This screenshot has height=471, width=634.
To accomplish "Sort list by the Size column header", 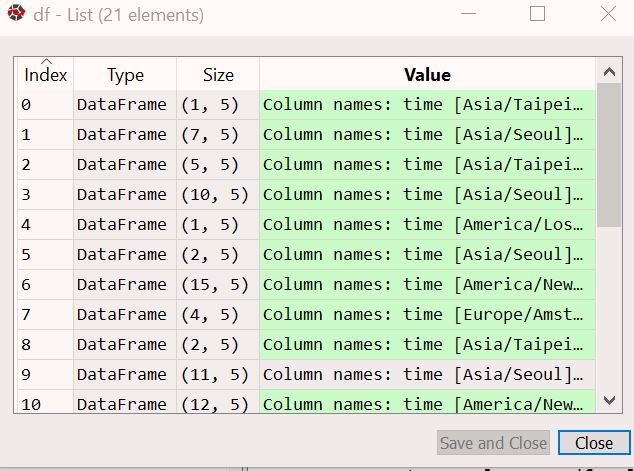I will pos(218,75).
